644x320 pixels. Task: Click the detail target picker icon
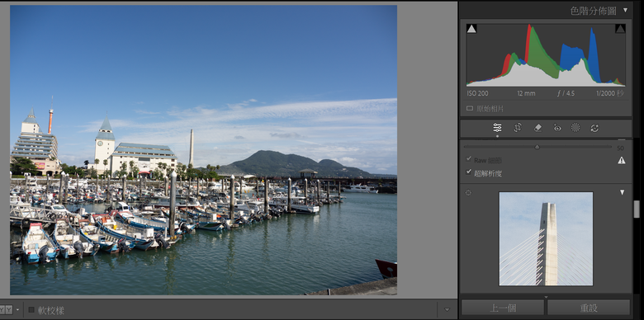(468, 192)
